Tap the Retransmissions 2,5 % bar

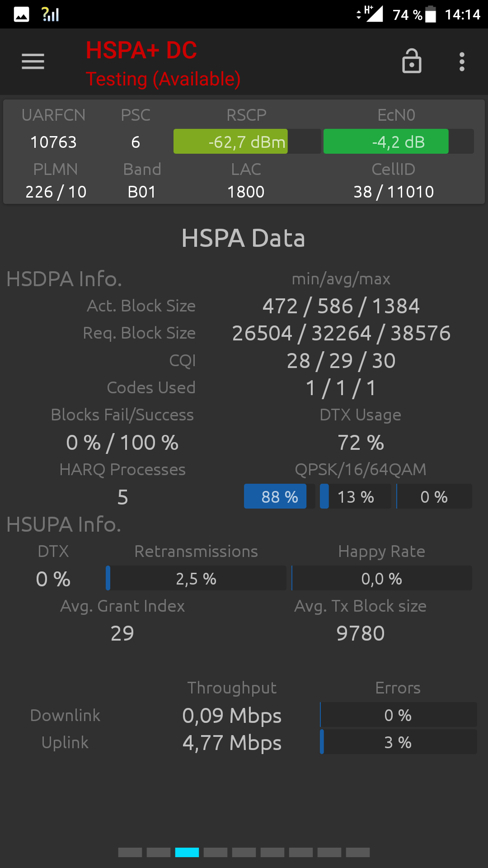[x=196, y=578]
